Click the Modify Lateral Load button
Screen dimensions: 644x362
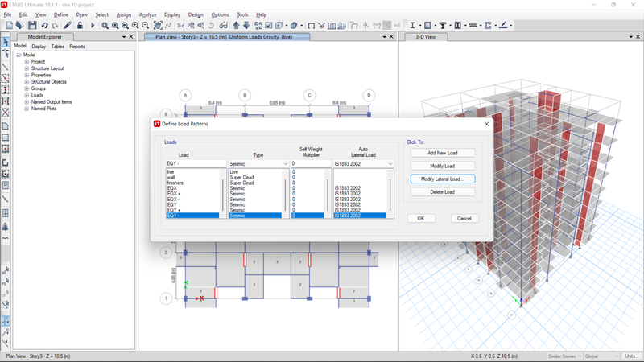[x=443, y=179]
